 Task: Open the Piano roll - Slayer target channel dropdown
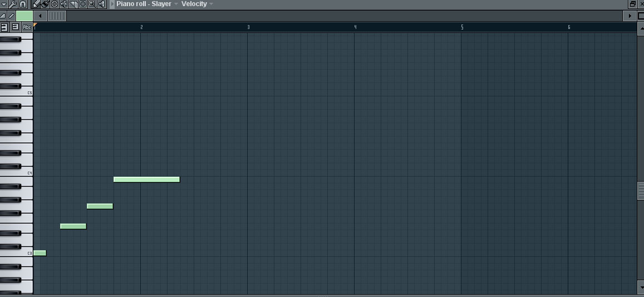coord(147,4)
